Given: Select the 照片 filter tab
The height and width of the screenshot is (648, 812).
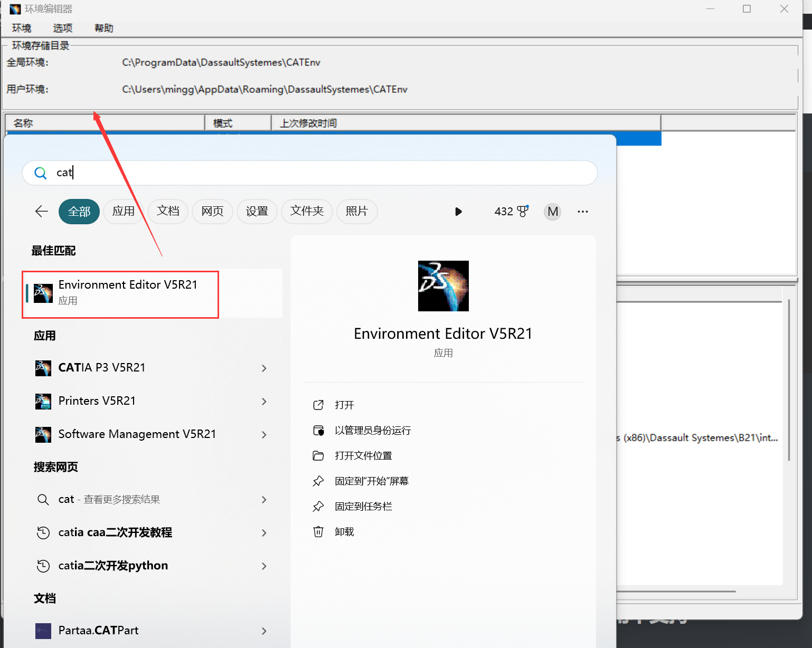Looking at the screenshot, I should pyautogui.click(x=357, y=212).
